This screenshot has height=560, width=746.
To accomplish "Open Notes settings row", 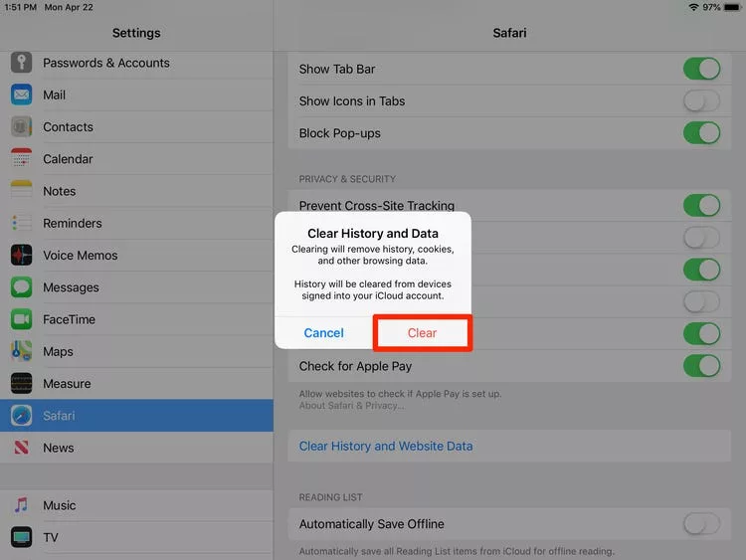I will [136, 191].
